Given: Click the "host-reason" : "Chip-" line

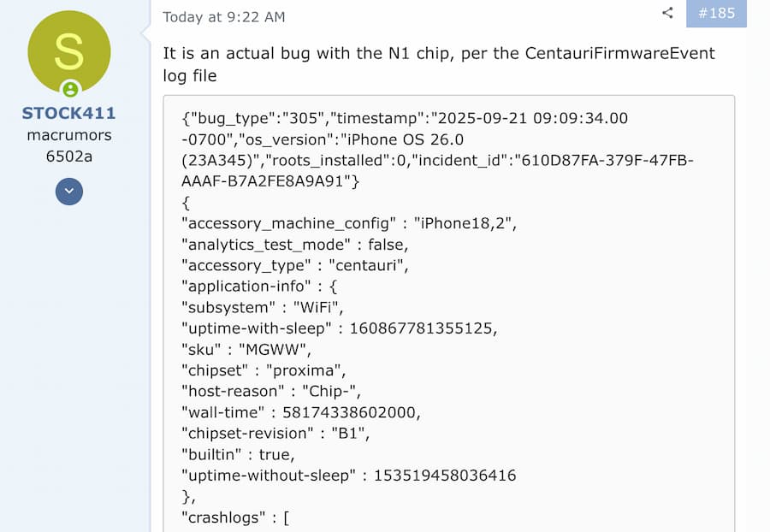Looking at the screenshot, I should 270,390.
